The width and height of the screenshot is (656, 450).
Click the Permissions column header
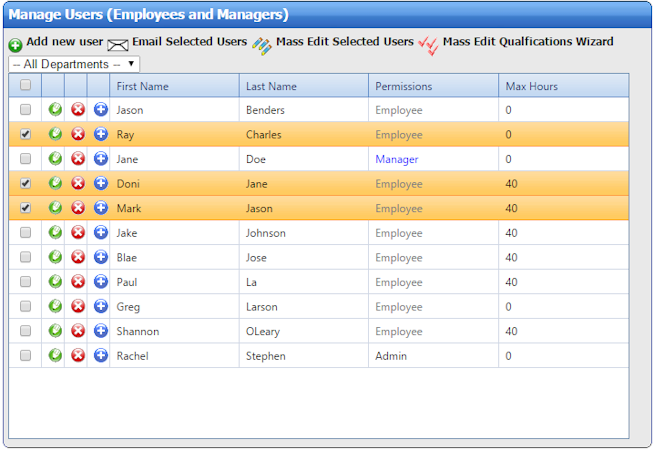pos(404,87)
